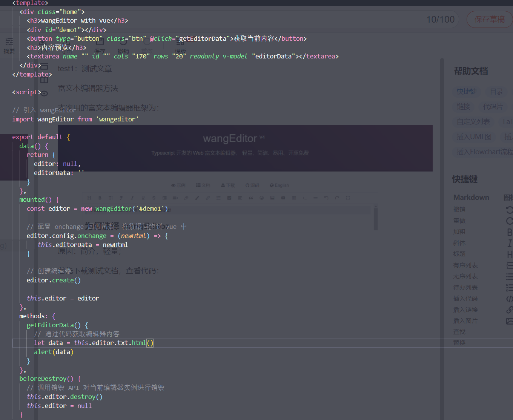The height and width of the screenshot is (420, 513).
Task: Click the 10/100 title character counter
Action: point(440,19)
